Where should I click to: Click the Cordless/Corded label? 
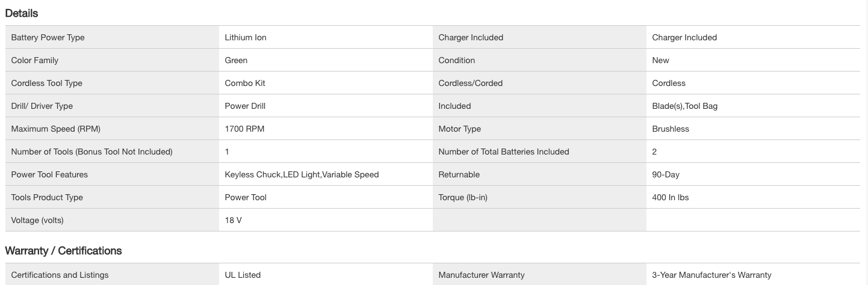pyautogui.click(x=471, y=83)
